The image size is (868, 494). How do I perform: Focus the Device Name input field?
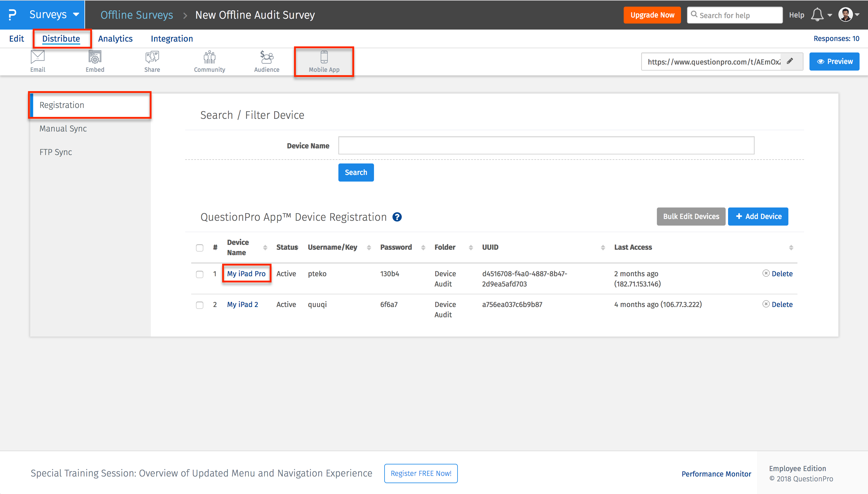[x=546, y=146]
